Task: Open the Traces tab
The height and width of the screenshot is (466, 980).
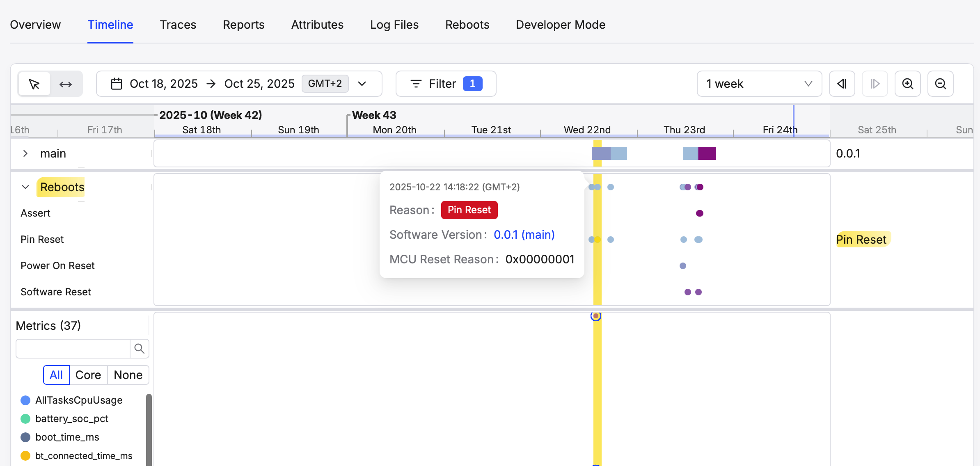Action: click(178, 25)
